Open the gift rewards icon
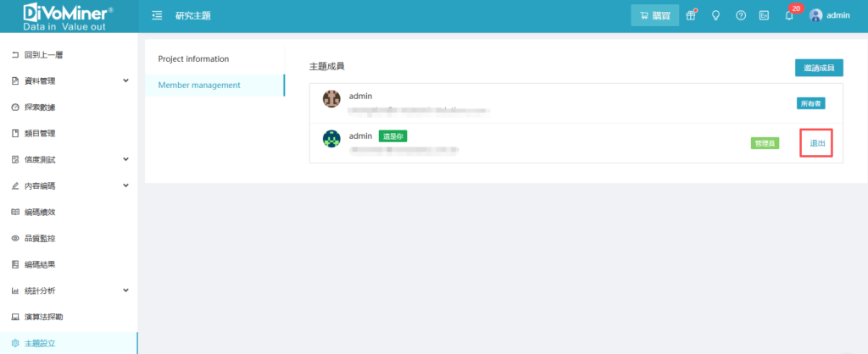Screen dimensions: 868x354 [692, 15]
